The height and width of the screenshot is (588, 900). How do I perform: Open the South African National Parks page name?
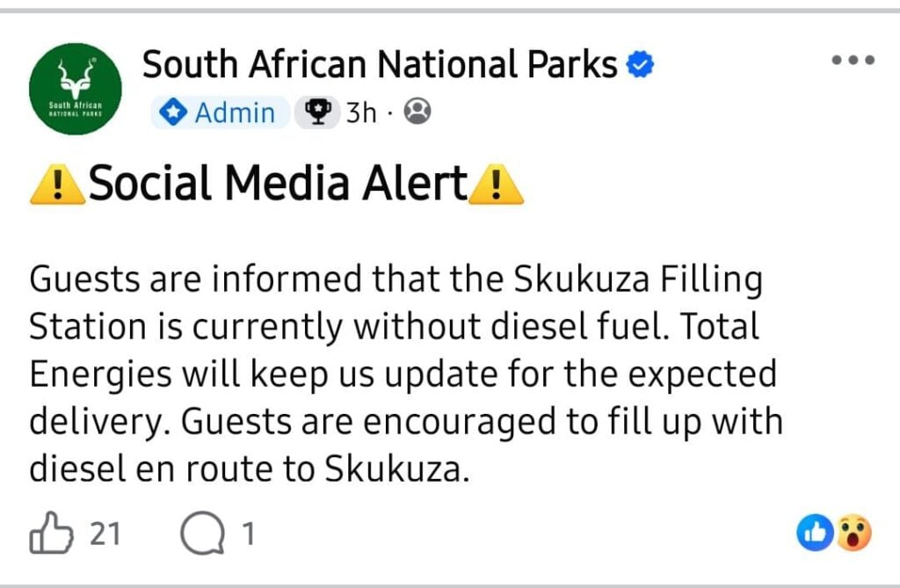point(380,64)
